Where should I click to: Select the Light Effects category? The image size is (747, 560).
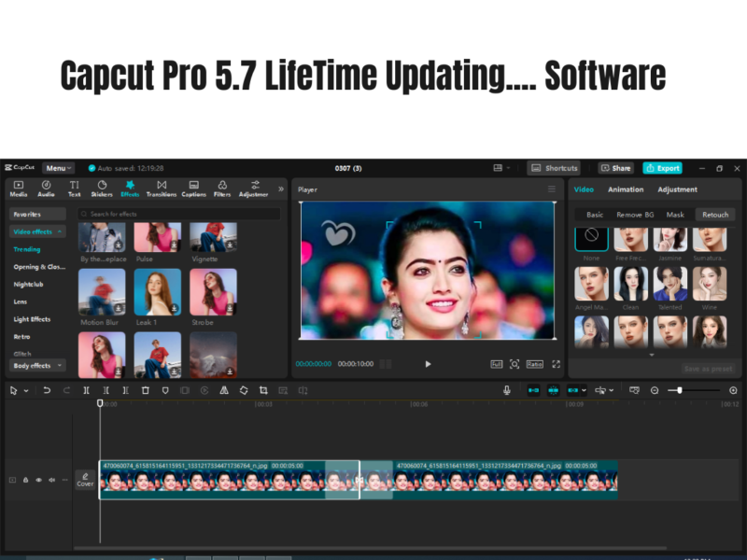(x=32, y=319)
